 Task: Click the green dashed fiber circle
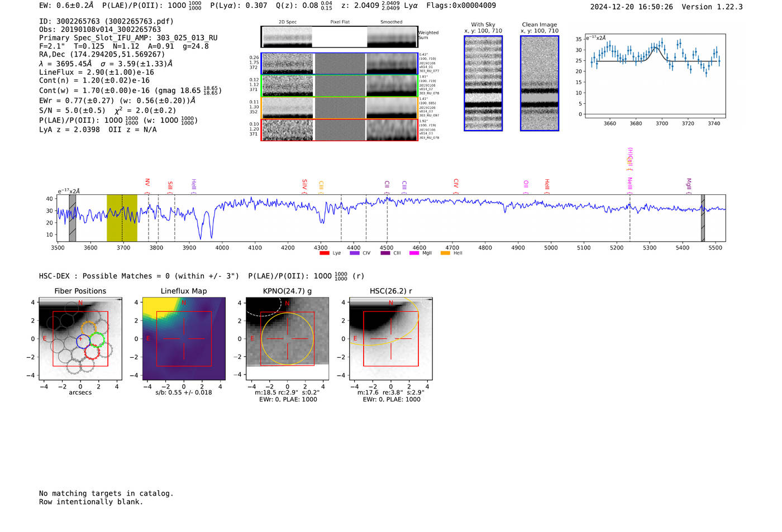coord(97,339)
